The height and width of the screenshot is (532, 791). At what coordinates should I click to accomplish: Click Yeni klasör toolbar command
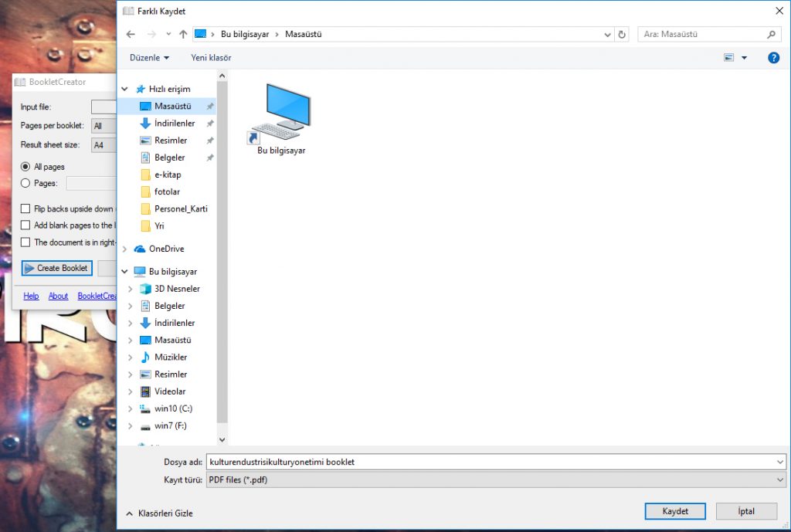click(x=211, y=57)
